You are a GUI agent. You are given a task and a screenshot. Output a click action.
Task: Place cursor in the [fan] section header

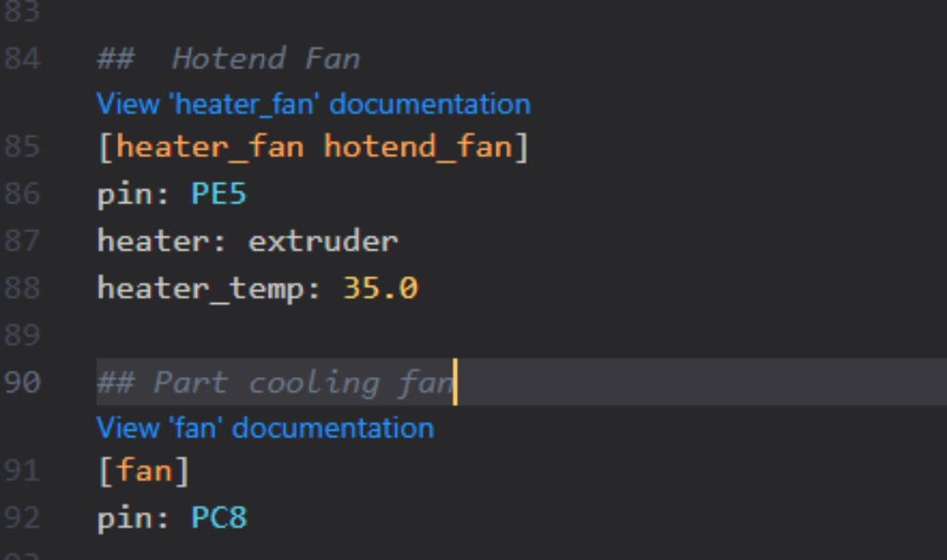pos(143,470)
